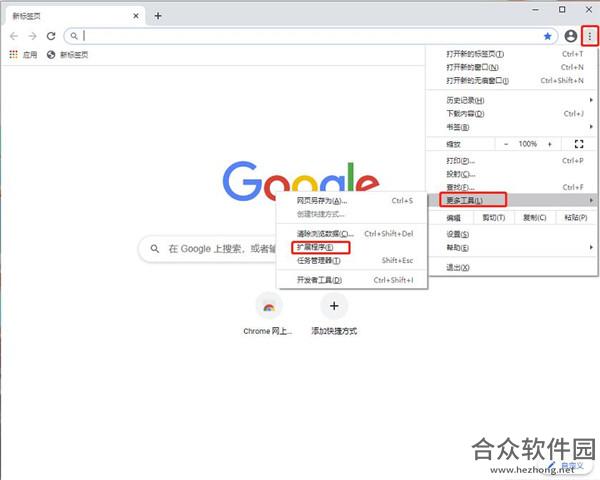
Task: Choose 投射(C) from the menu
Action: pos(512,174)
